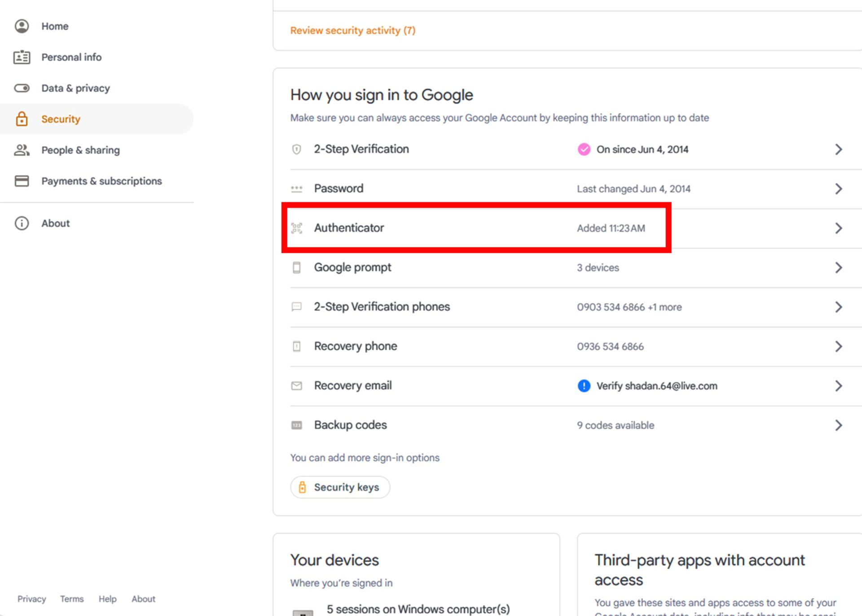Viewport: 862px width, 616px height.
Task: Click the Data & privacy toggle icon
Action: [x=22, y=88]
